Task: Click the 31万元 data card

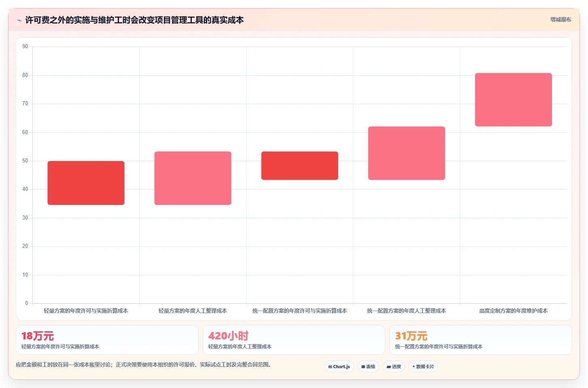Action: (481, 340)
